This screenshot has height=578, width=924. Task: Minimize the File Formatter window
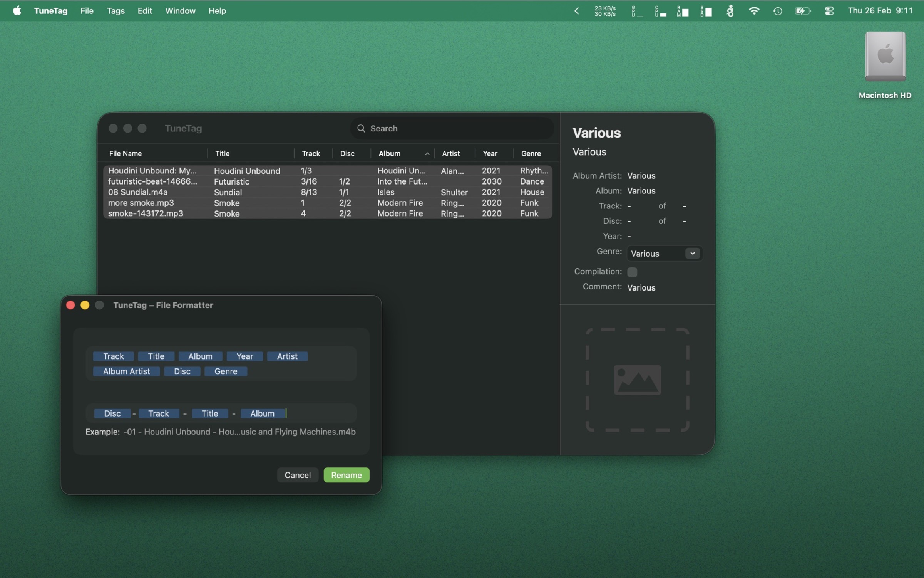tap(85, 305)
